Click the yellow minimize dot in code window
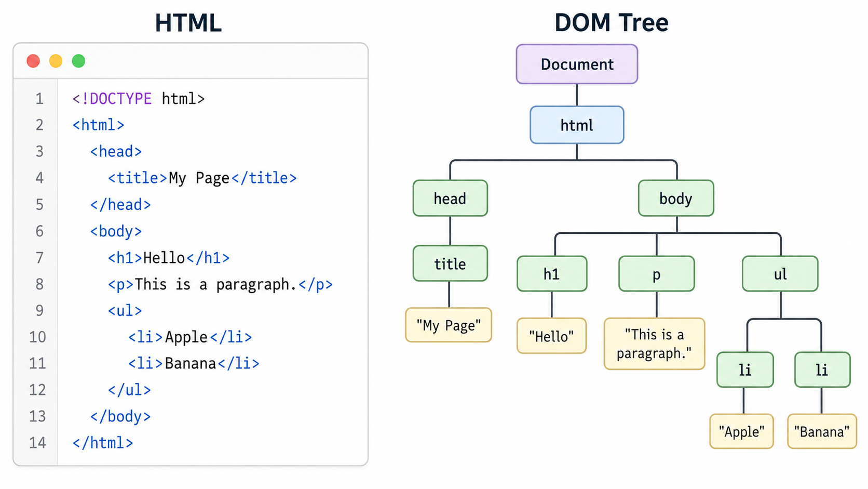Image resolution: width=868 pixels, height=489 pixels. [x=56, y=61]
